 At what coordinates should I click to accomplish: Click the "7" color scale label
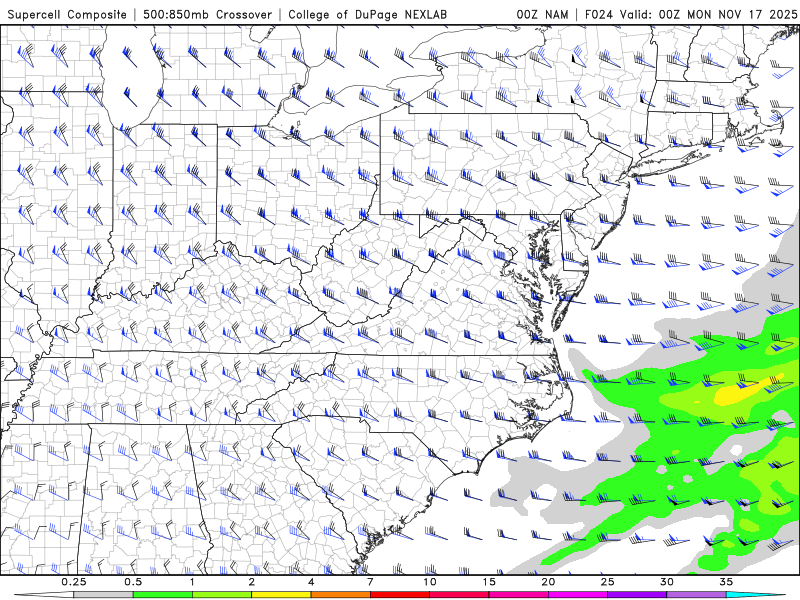pos(370,582)
